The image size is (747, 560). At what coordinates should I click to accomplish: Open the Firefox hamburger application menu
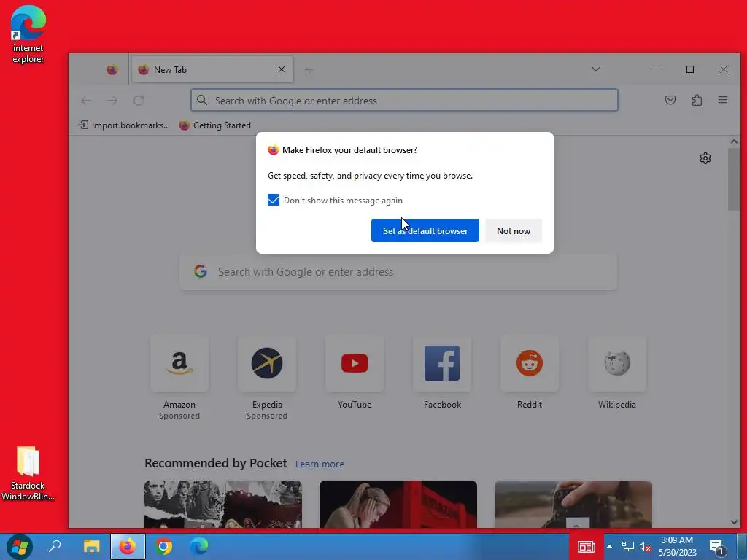(x=723, y=100)
